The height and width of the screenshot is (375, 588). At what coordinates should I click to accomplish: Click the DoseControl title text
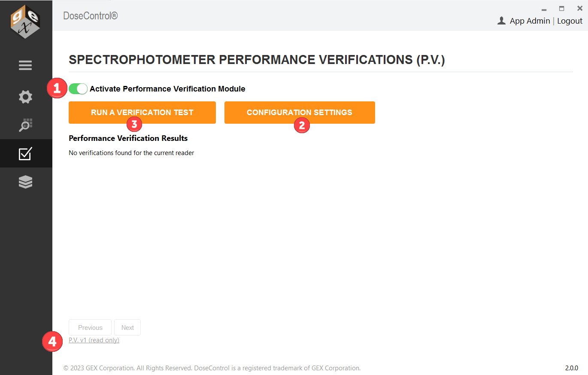coord(91,16)
